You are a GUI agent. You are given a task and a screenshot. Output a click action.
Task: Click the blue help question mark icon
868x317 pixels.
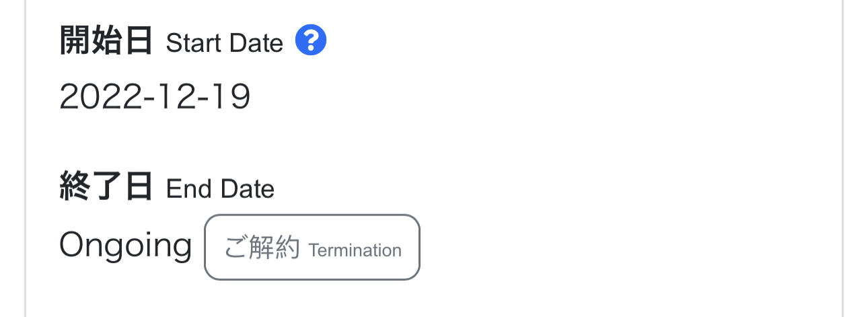tap(311, 41)
